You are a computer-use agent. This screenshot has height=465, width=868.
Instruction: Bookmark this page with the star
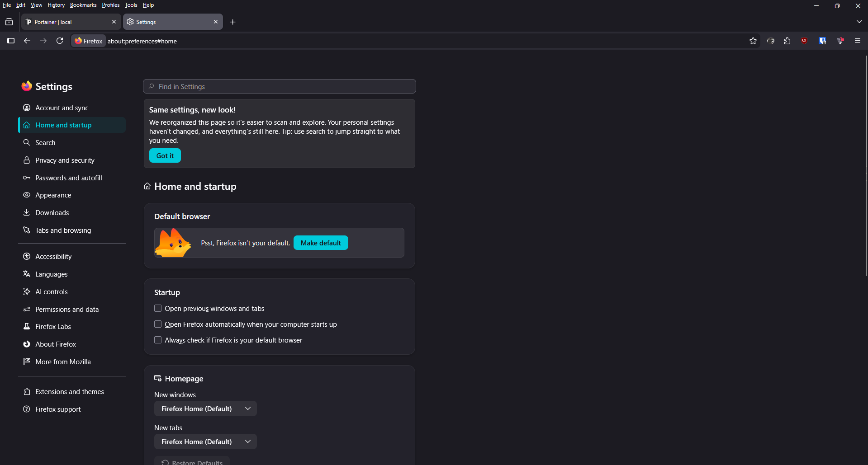pyautogui.click(x=753, y=41)
